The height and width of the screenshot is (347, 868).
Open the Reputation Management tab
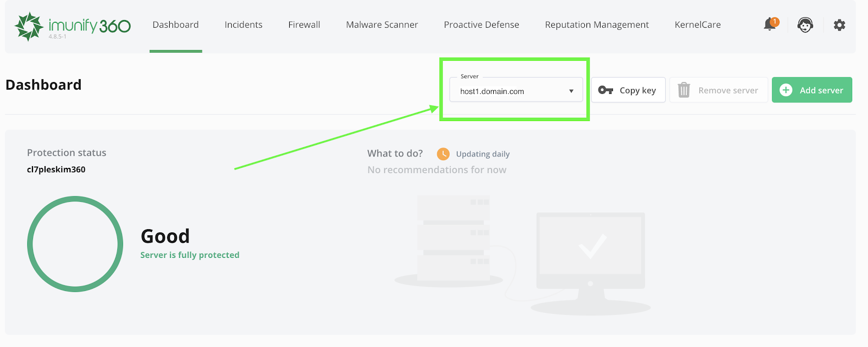pyautogui.click(x=597, y=25)
